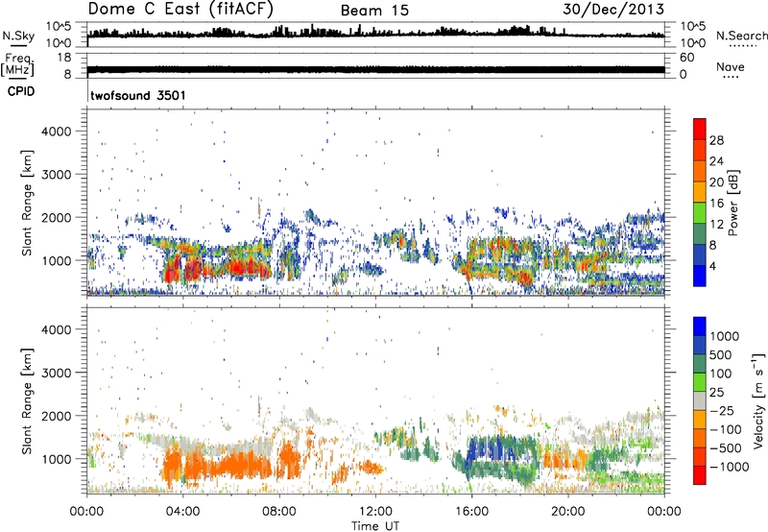Select the 'N.Search' legend label

[x=741, y=36]
